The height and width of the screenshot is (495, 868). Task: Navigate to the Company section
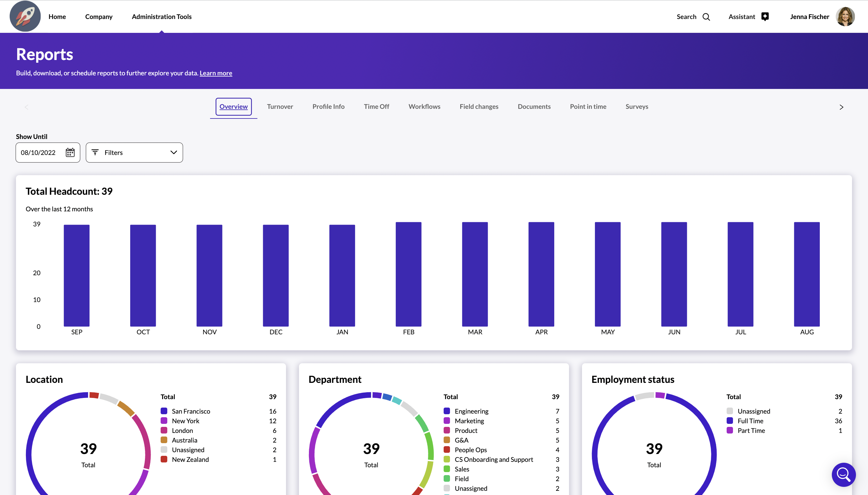99,16
